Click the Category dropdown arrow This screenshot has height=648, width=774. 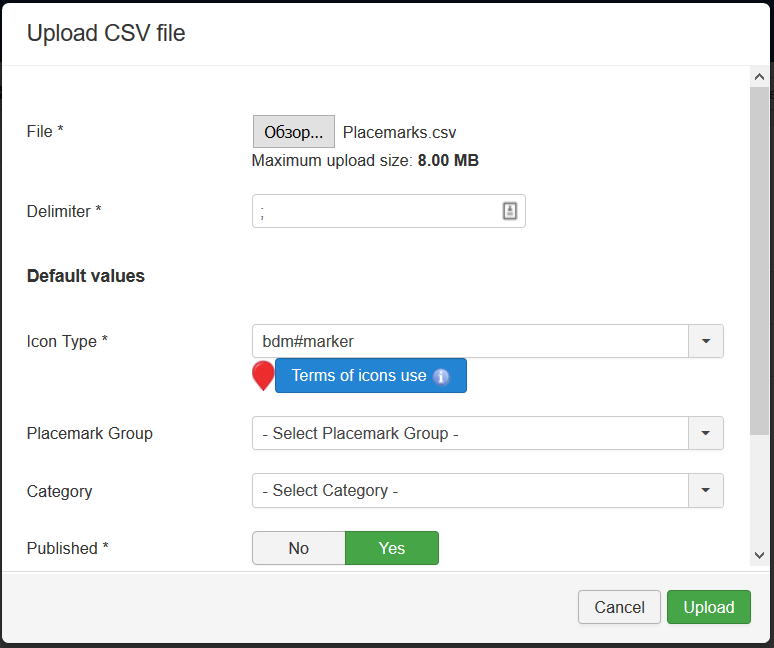[x=706, y=490]
